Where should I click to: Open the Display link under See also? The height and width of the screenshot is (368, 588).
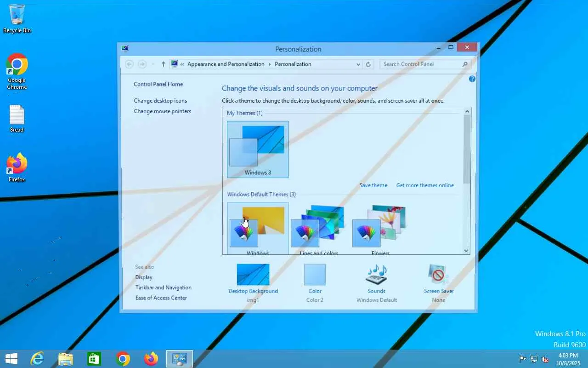144,277
